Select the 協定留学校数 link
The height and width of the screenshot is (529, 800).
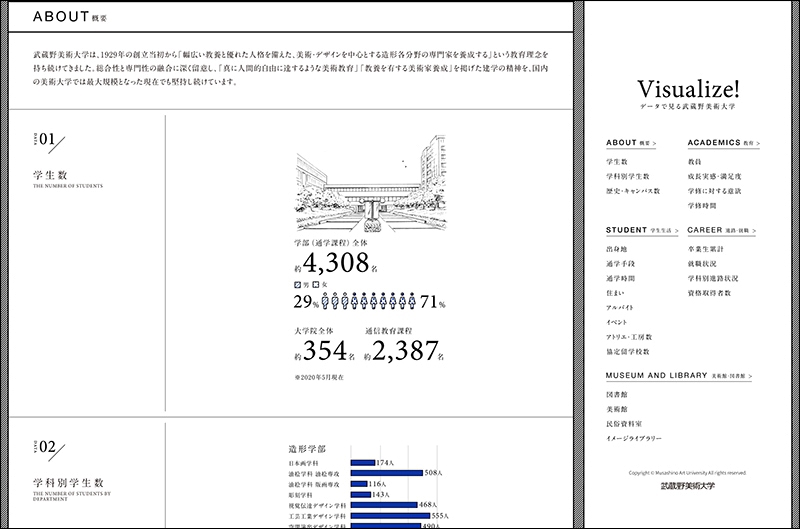point(628,352)
